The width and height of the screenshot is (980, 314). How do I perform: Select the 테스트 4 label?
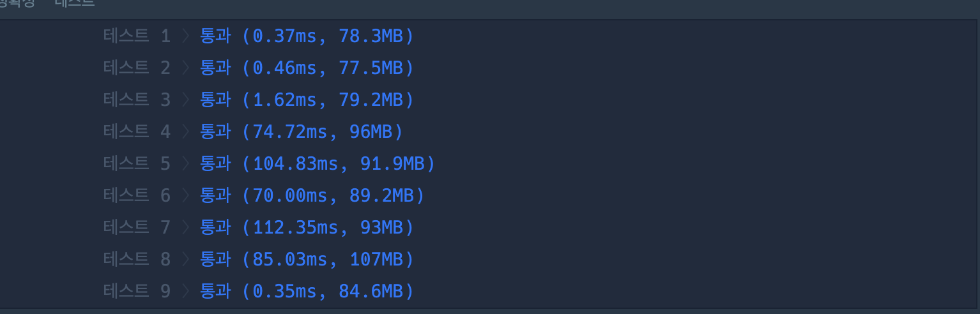coord(137,132)
